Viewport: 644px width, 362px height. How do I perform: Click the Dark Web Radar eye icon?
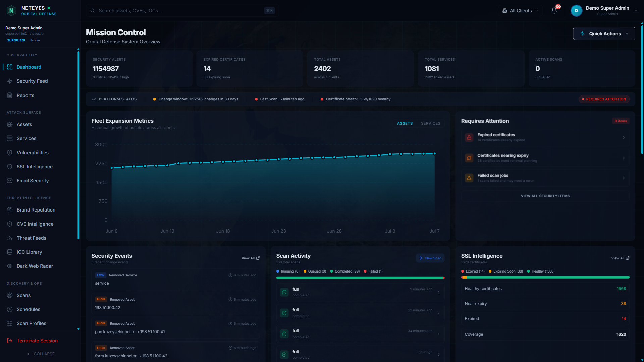(x=10, y=266)
